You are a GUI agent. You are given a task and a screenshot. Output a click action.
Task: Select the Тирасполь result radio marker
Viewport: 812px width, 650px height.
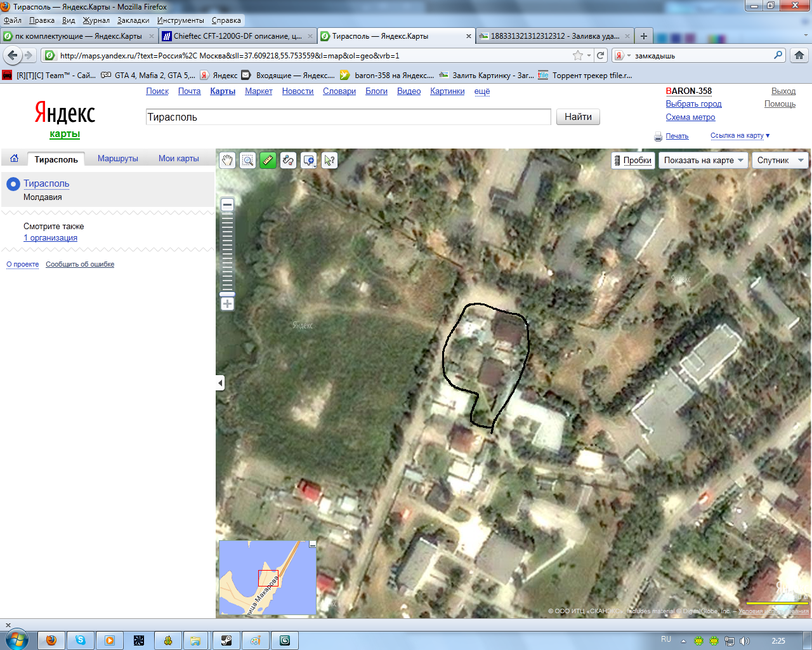coord(13,184)
